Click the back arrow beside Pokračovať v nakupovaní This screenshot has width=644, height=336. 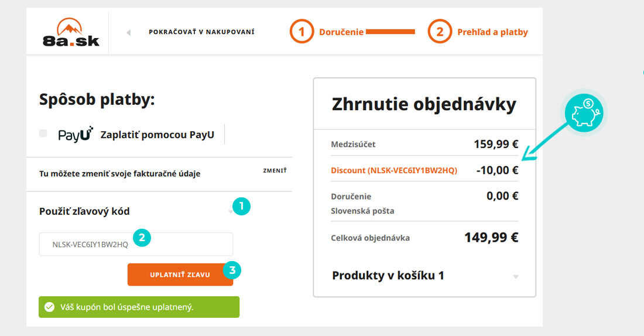[x=129, y=32]
